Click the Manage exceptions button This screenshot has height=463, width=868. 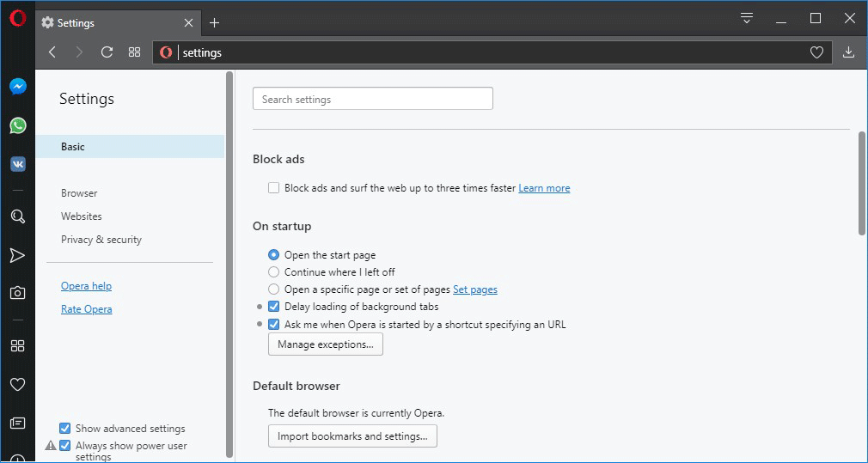[326, 344]
